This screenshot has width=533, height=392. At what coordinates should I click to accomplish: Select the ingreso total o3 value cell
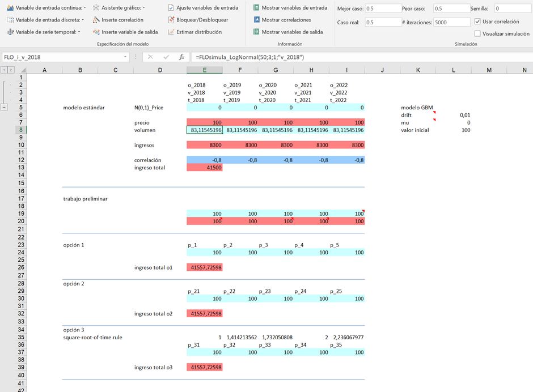point(205,367)
